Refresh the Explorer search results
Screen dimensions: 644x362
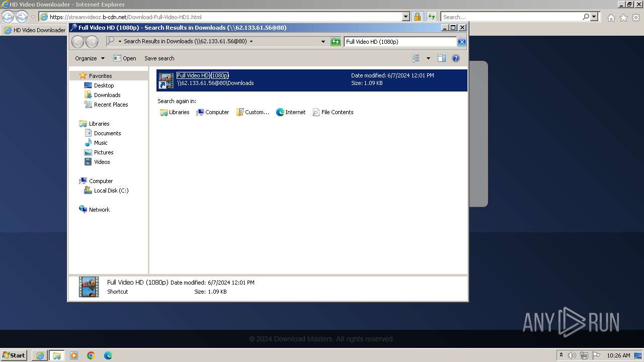[x=336, y=42]
